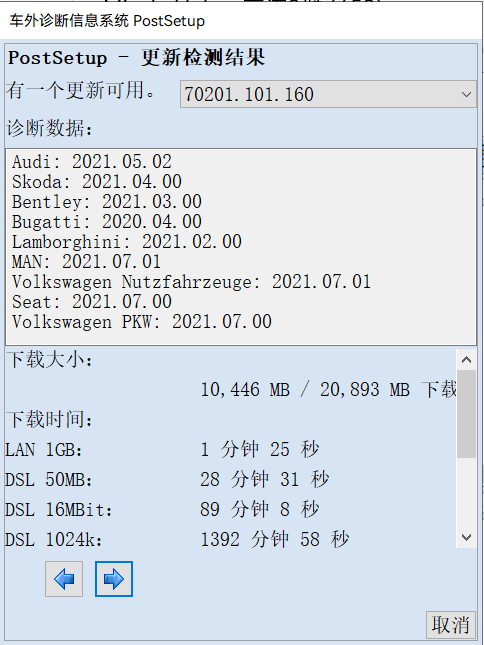484x645 pixels.
Task: Click the 10,446 MB / 20,893 MB download size text
Action: click(329, 389)
